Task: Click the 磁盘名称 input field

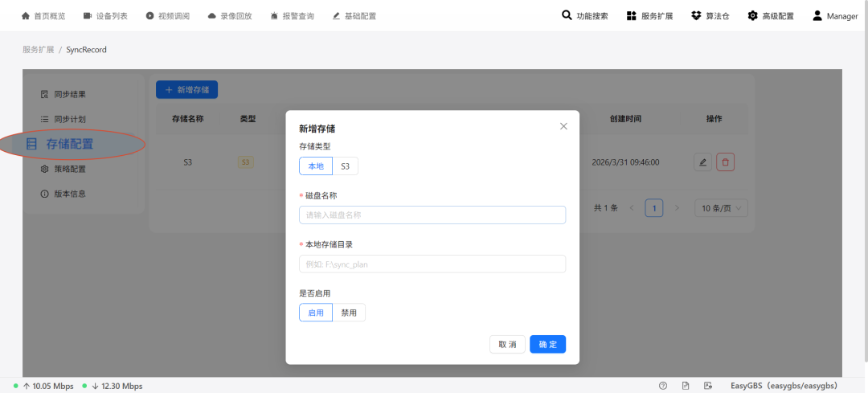Action: tap(432, 215)
